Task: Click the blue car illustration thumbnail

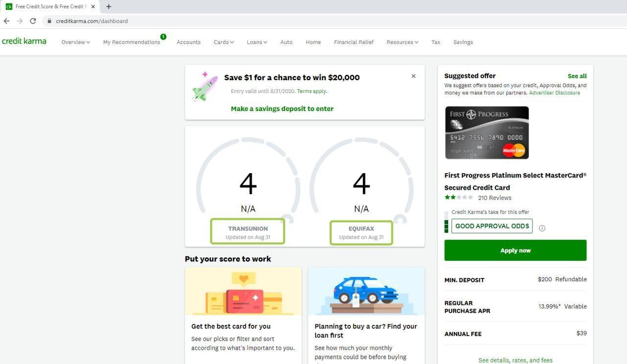Action: (x=366, y=291)
